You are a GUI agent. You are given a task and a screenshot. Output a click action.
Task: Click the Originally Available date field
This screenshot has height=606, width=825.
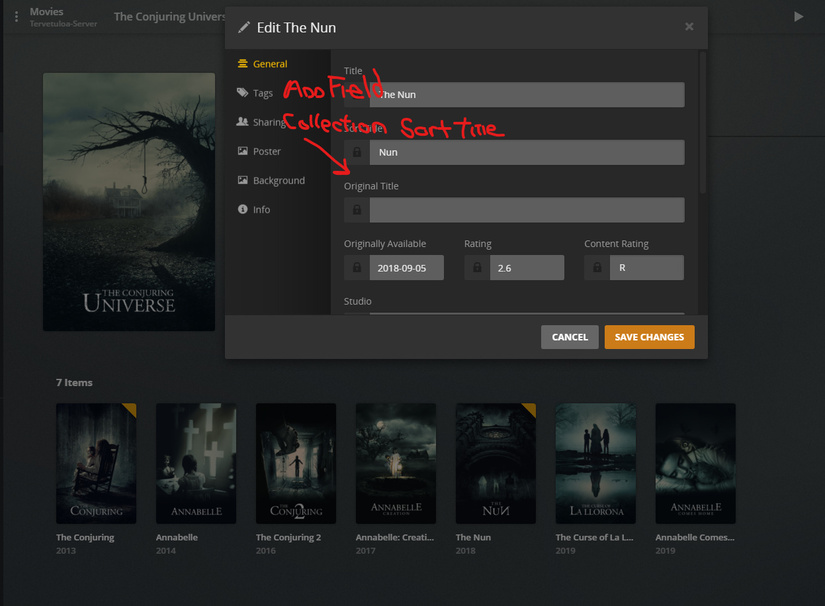(407, 268)
